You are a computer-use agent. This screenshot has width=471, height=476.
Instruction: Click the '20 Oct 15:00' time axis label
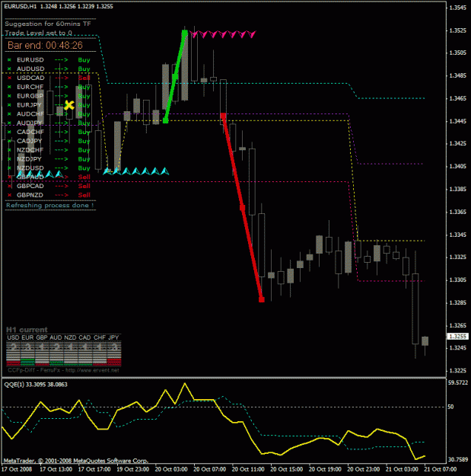(x=287, y=469)
